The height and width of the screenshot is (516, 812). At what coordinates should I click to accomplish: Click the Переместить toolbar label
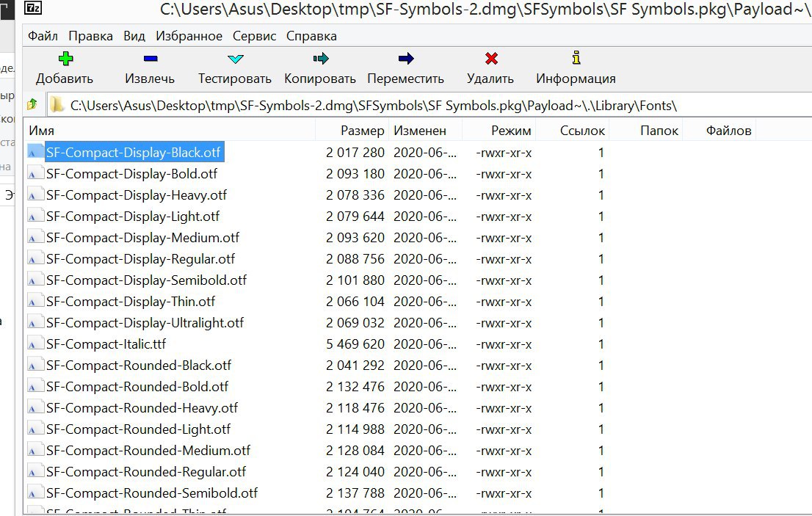[405, 79]
